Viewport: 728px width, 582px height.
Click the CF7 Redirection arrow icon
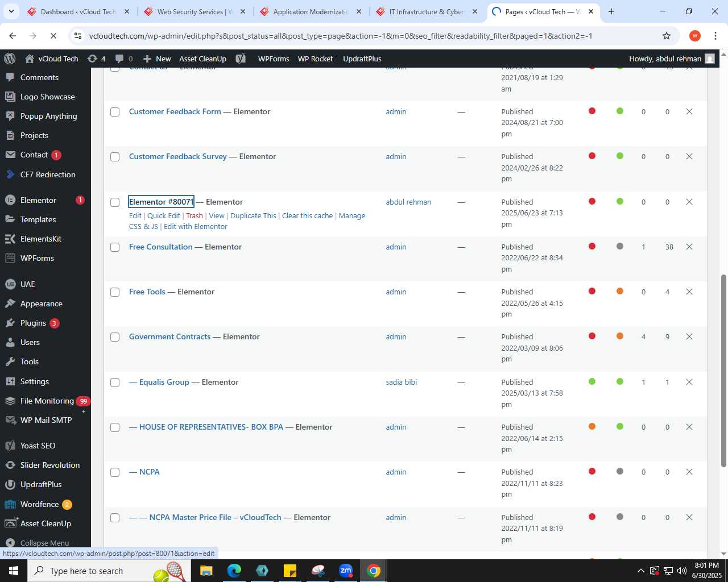pos(10,174)
